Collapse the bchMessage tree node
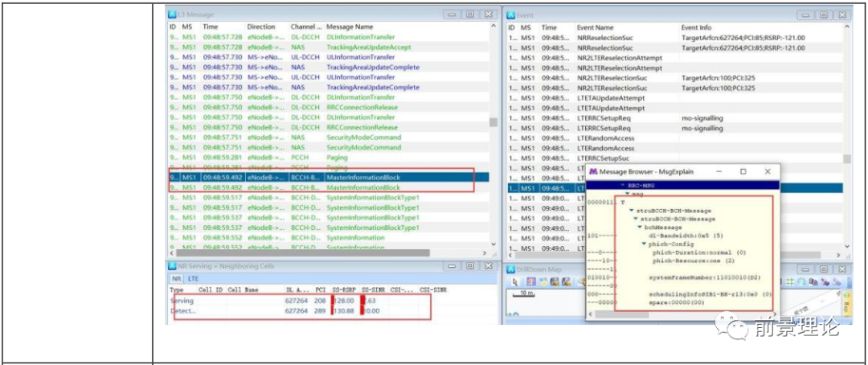 (639, 227)
